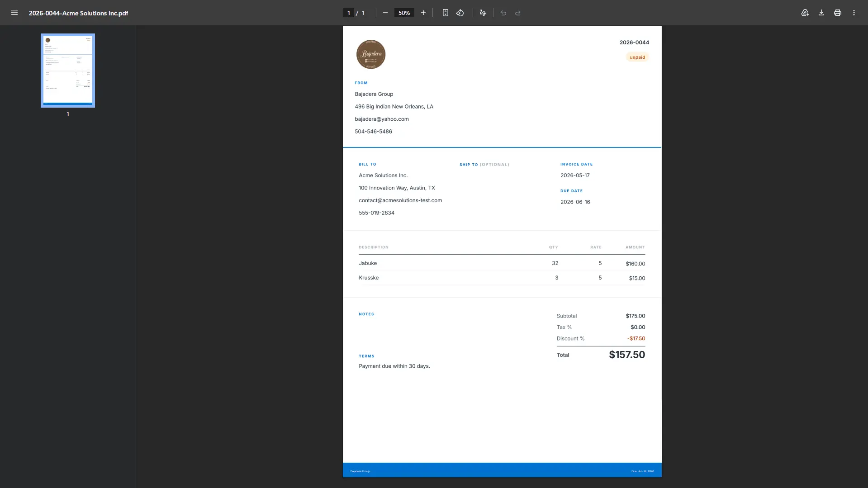Click the unpaid status badge
This screenshot has height=488, width=868.
[637, 57]
